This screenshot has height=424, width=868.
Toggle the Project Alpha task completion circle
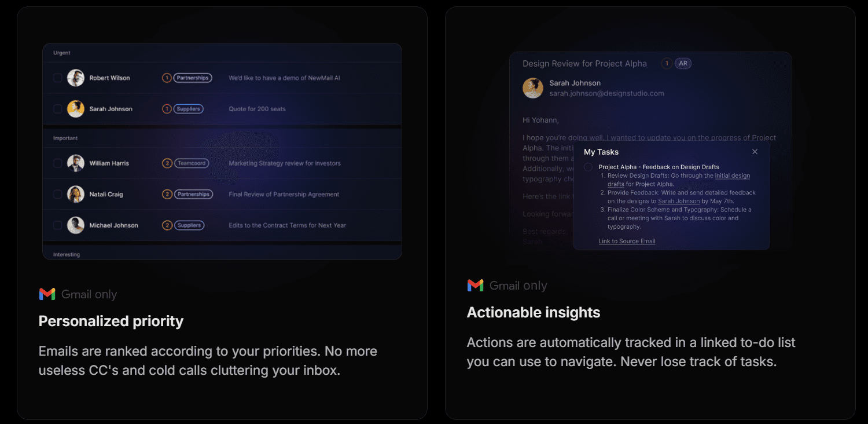(588, 167)
